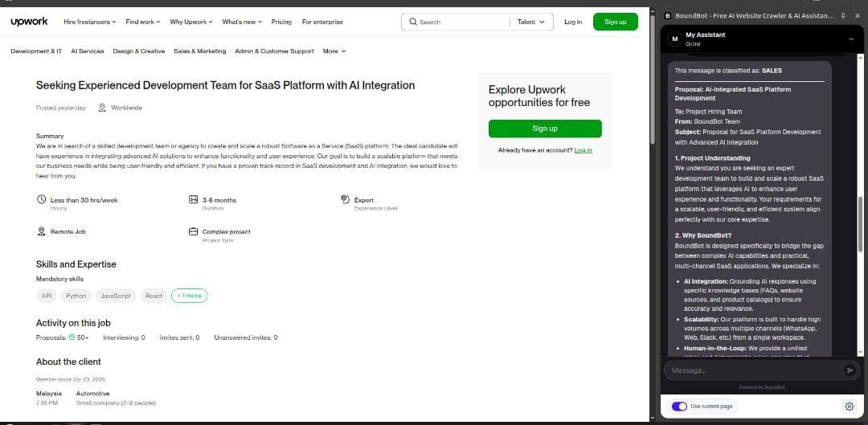Select Design & Creative category
Screen dimensions: 868x425
(139, 51)
